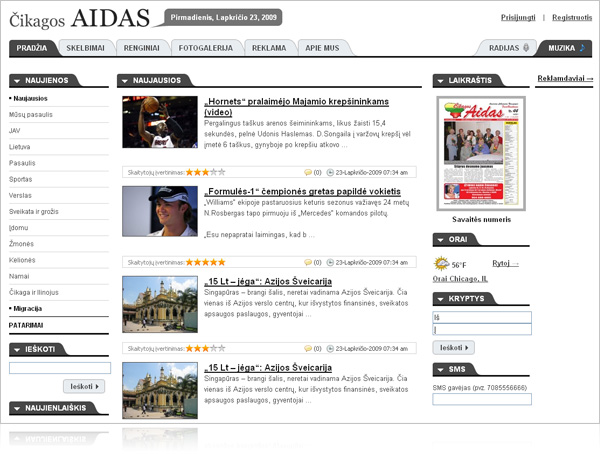Click the Registruotis link
The height and width of the screenshot is (454, 600).
click(572, 18)
